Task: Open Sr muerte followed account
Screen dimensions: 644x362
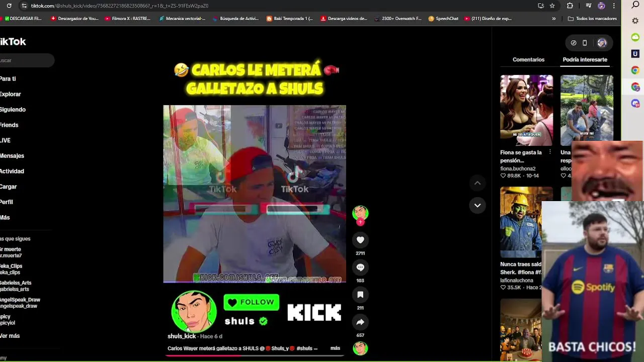Action: coord(11,252)
